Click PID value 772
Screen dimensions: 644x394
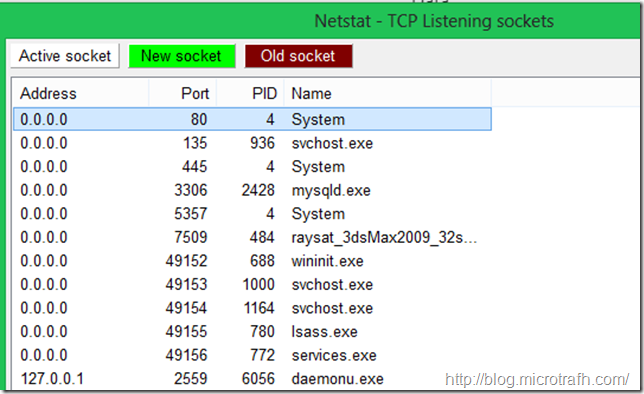pos(262,355)
